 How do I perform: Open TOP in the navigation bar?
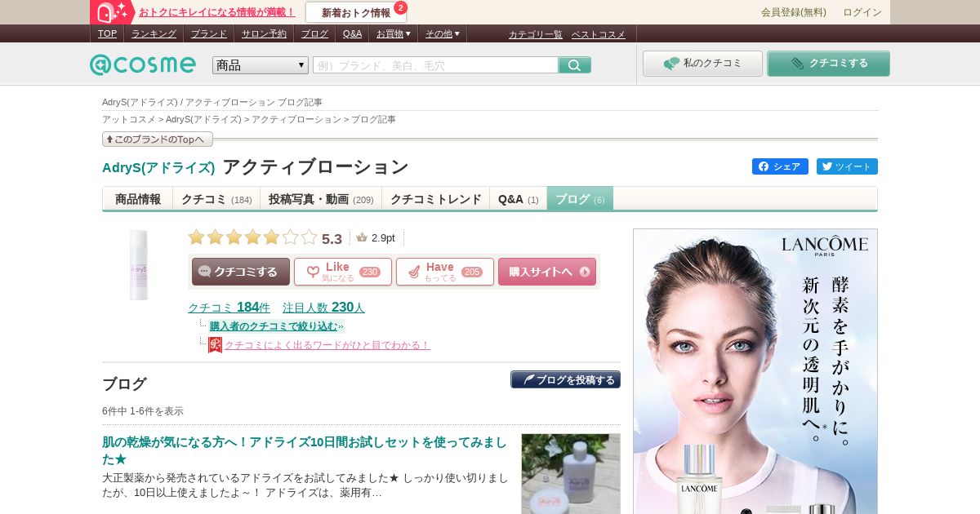(107, 33)
